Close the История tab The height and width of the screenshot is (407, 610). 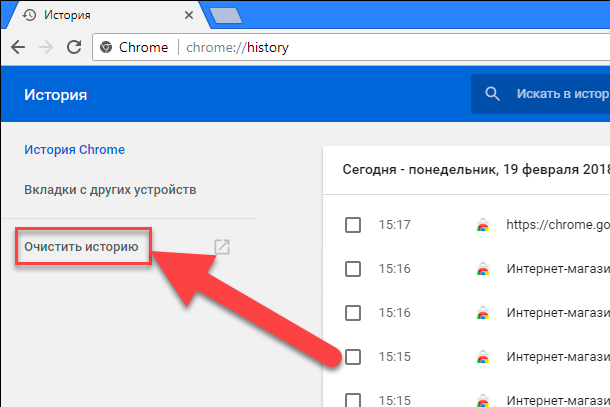point(189,15)
